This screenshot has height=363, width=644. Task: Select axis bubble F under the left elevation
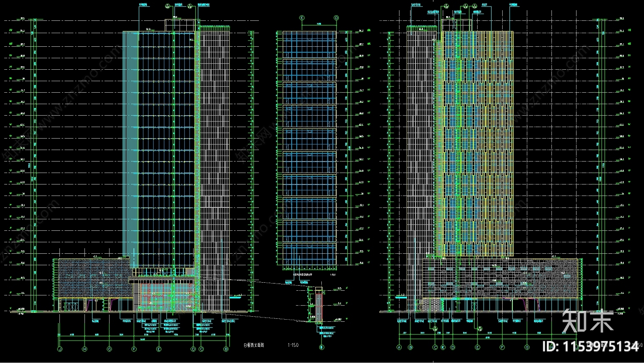134,349
